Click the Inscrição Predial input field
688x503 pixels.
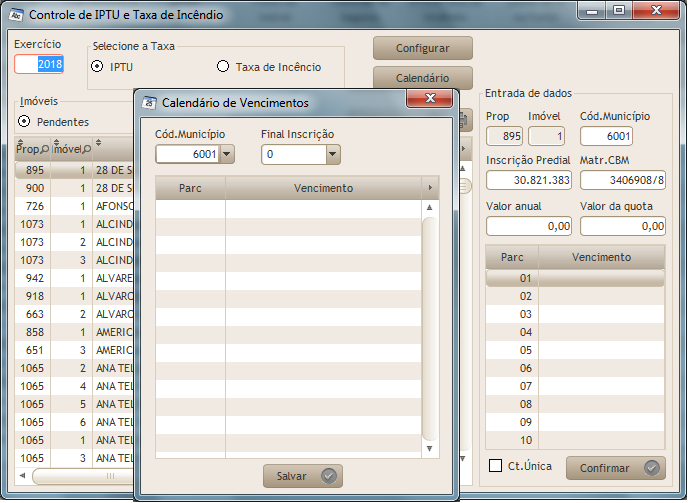pyautogui.click(x=529, y=180)
